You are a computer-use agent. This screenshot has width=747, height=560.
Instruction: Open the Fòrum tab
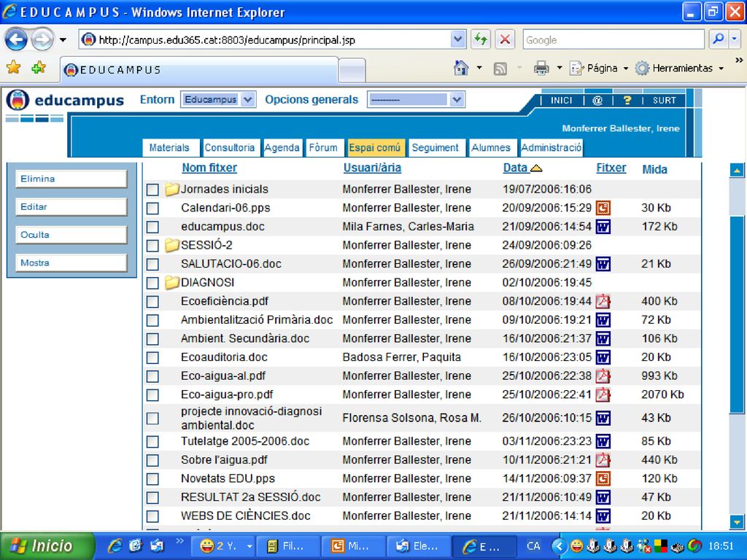(323, 147)
